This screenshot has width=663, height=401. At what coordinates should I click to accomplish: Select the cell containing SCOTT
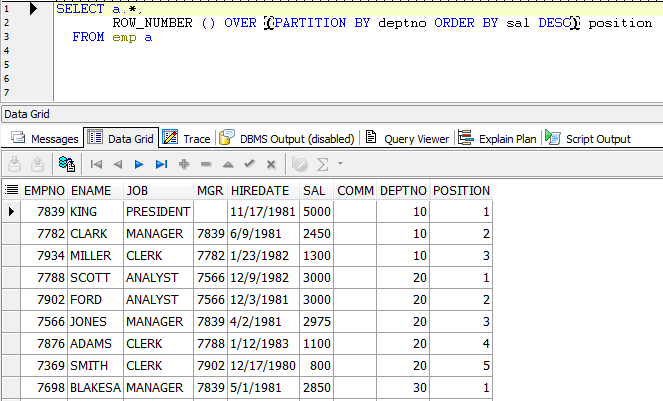pyautogui.click(x=94, y=277)
